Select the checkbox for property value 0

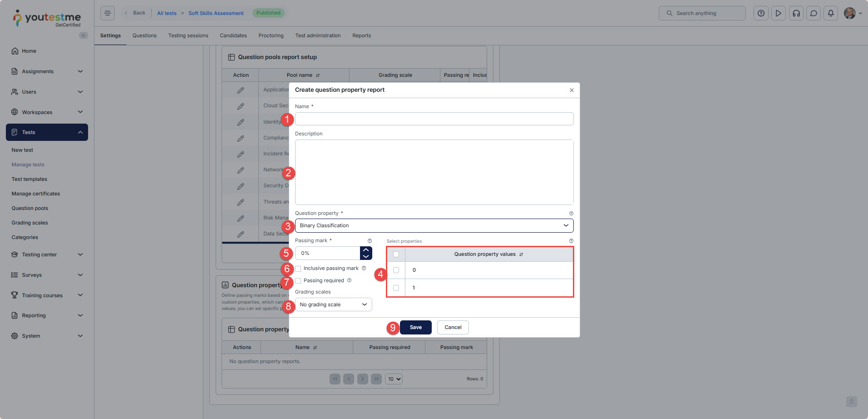tap(396, 270)
